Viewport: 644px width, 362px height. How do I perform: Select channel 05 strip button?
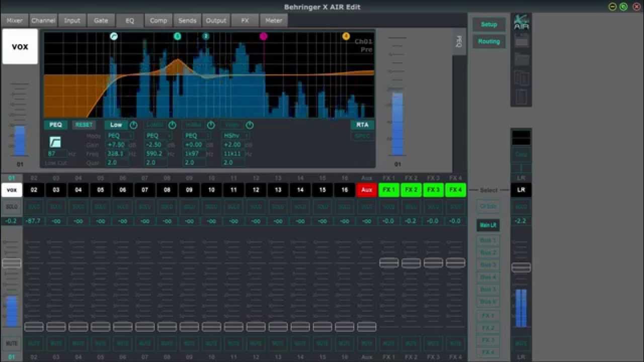(100, 190)
